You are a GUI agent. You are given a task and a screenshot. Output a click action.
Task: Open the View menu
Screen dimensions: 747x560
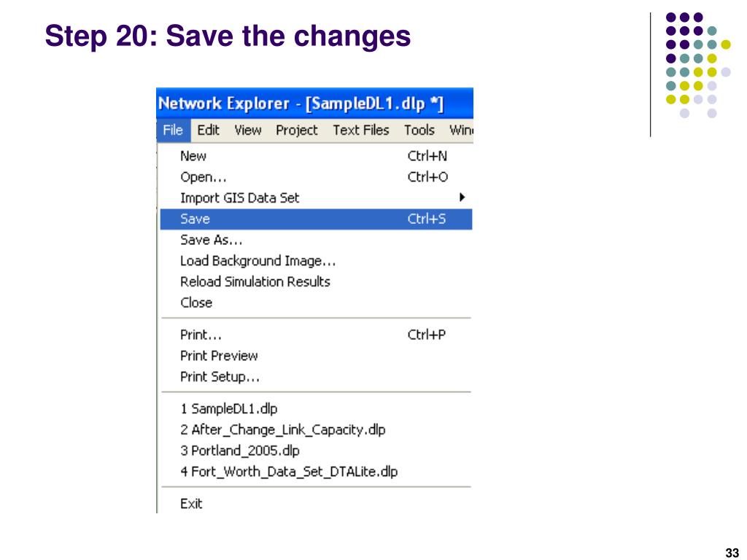point(248,130)
